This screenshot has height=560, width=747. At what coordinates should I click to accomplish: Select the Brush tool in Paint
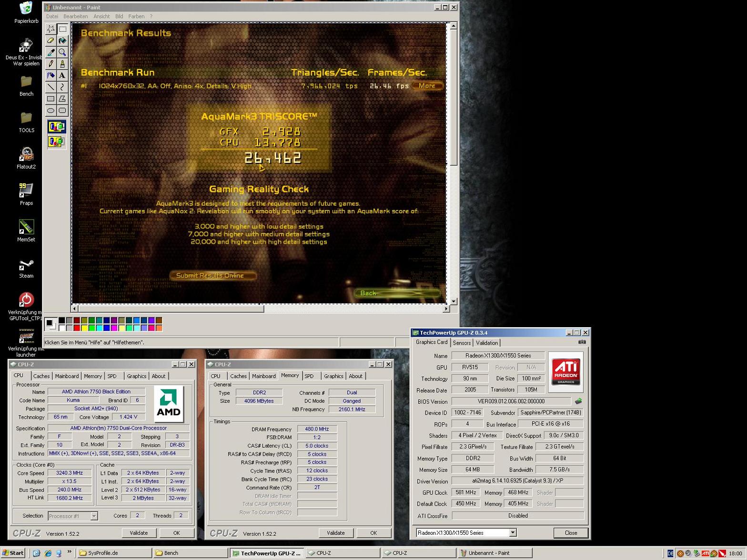tap(62, 64)
